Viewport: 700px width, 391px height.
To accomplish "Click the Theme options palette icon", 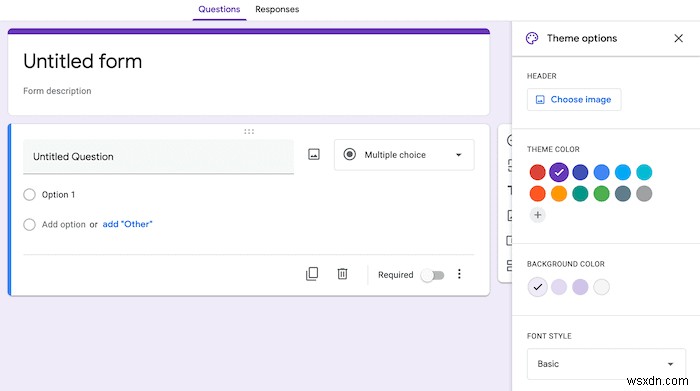I will click(x=532, y=38).
